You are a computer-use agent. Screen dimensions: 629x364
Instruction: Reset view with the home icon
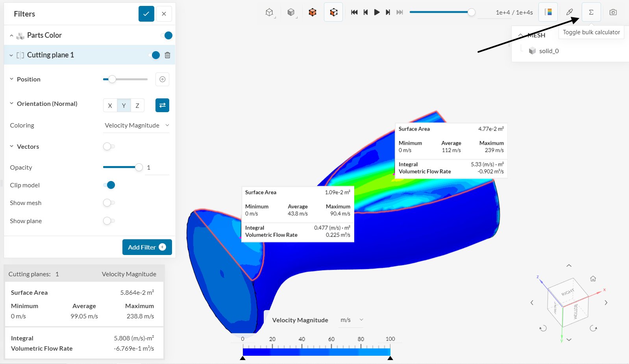[593, 279]
